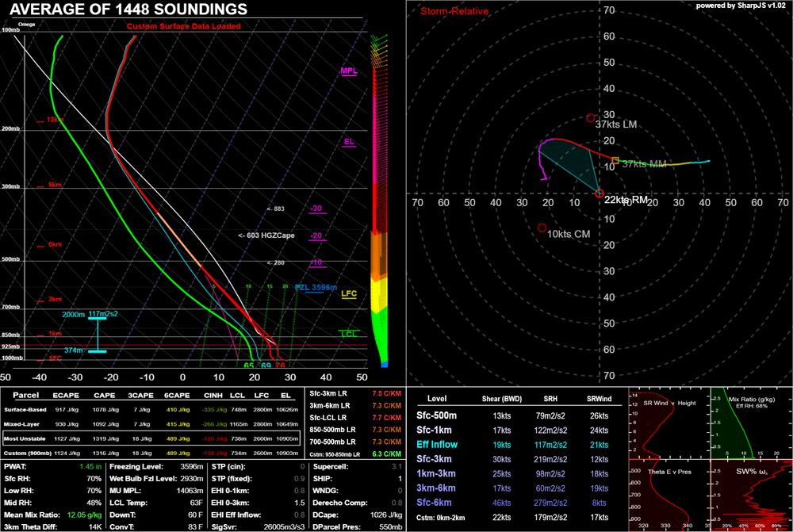Click the 'powered by SharpJS v1.02' credit
The image size is (793, 532).
tap(741, 6)
